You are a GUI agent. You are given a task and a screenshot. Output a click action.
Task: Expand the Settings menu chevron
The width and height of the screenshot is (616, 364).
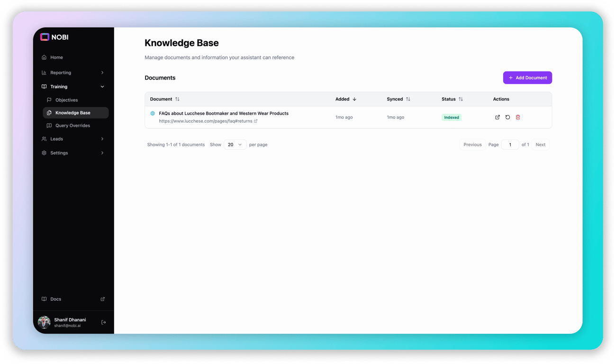tap(102, 153)
